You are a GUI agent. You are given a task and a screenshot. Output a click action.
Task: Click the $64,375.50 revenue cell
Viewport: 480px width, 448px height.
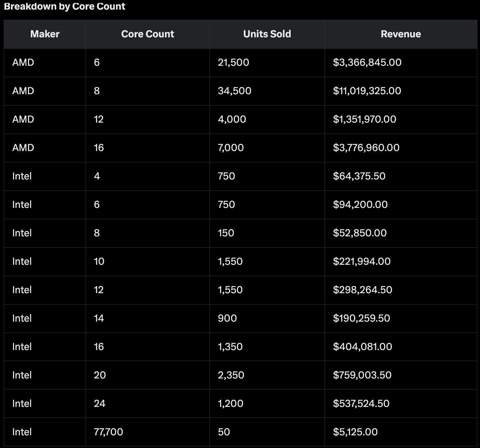pos(359,176)
